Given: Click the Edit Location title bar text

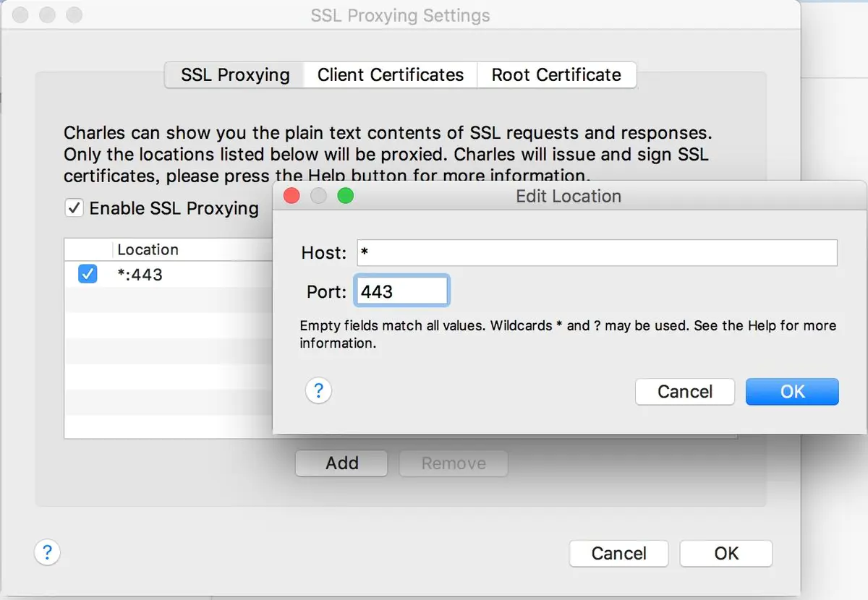Looking at the screenshot, I should coord(568,196).
